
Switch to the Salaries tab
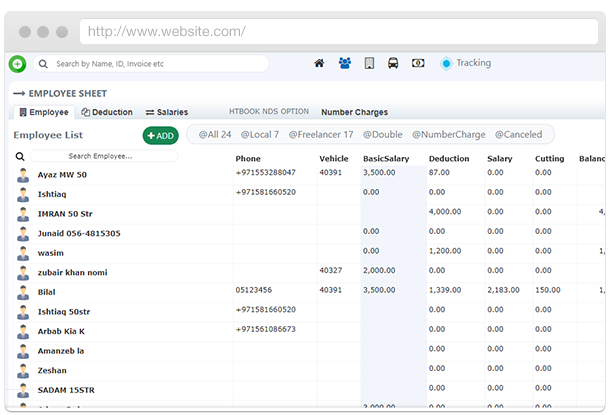click(167, 112)
